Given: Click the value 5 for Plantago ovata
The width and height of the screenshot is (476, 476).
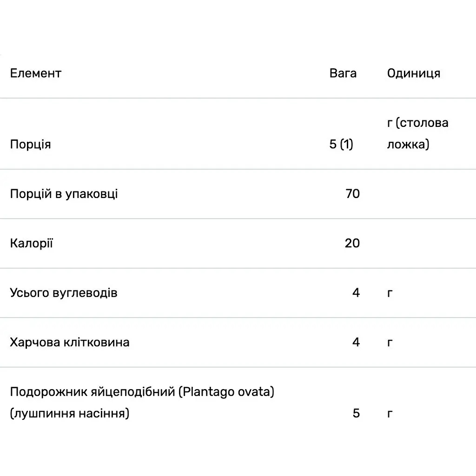Looking at the screenshot, I should (357, 413).
